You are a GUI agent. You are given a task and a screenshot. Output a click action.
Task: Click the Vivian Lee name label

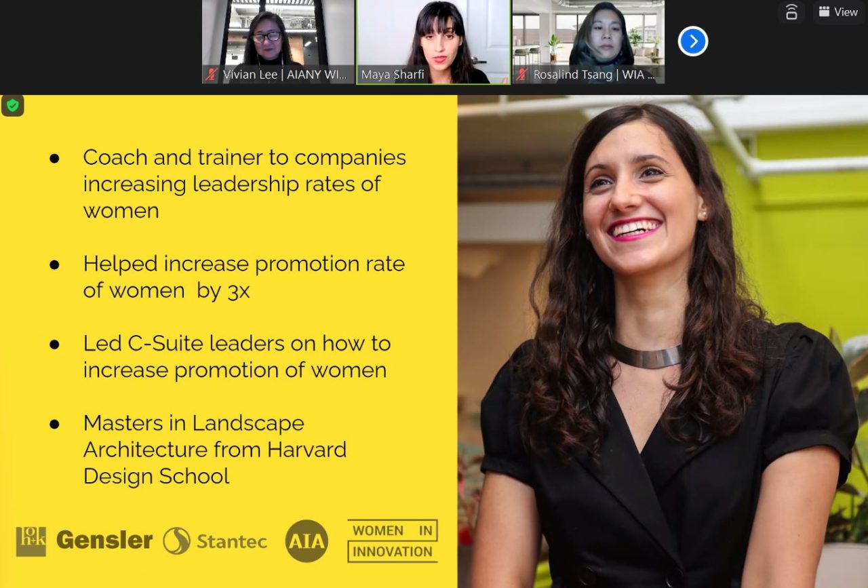285,75
